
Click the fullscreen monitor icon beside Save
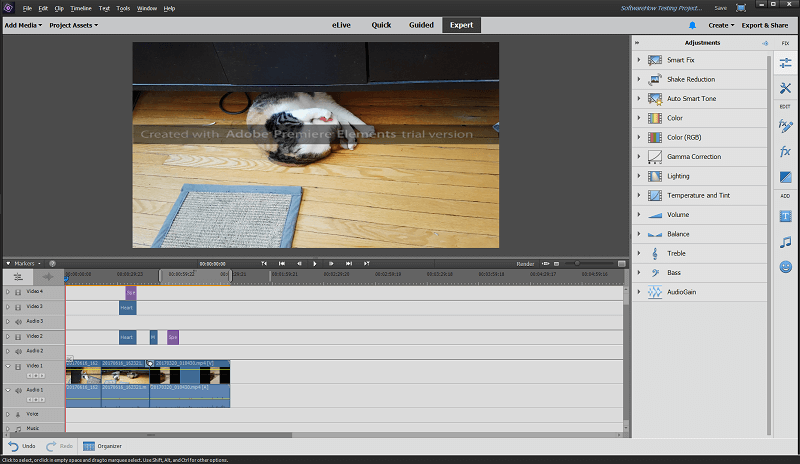[x=741, y=8]
